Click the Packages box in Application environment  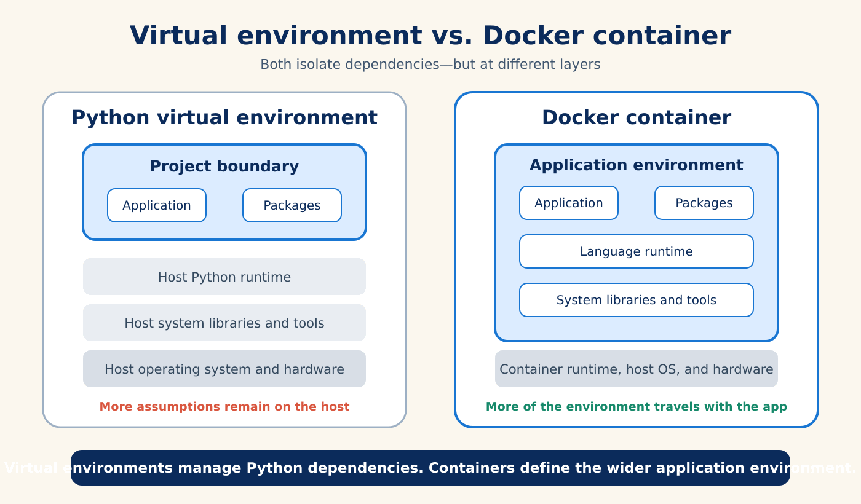[704, 203]
